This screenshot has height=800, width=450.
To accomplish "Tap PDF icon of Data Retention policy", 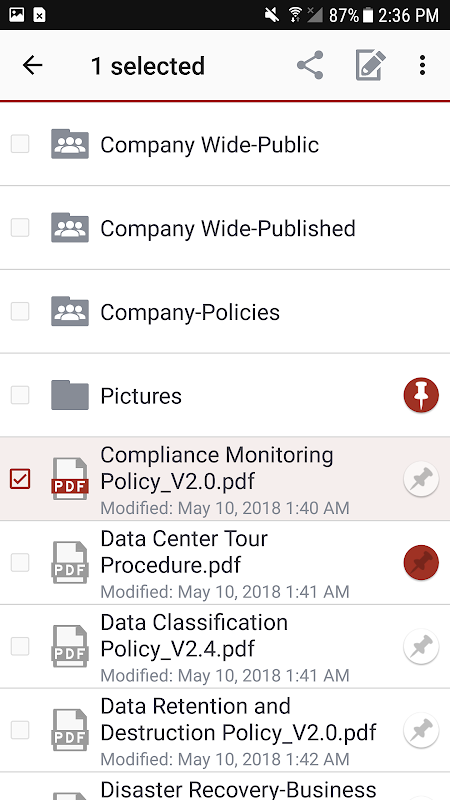I will [x=70, y=730].
